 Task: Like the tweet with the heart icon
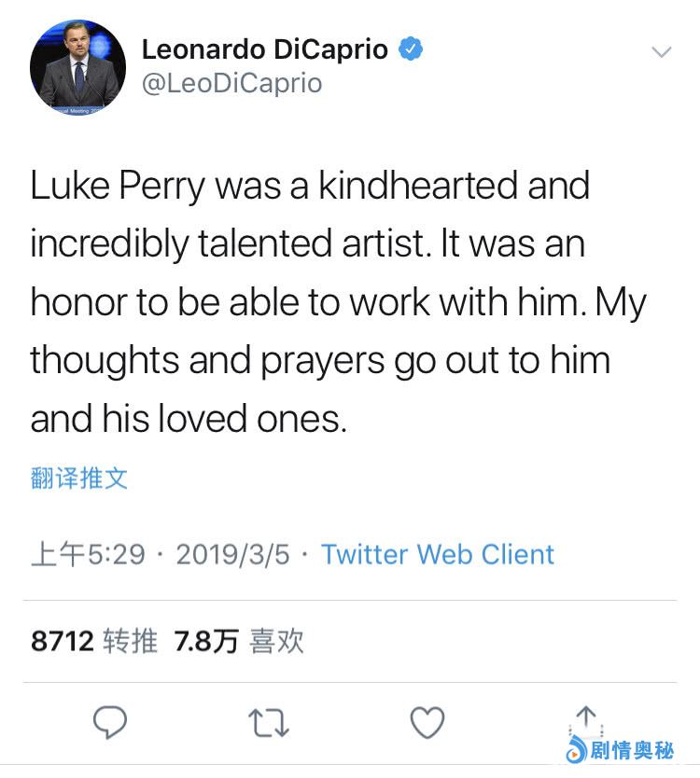click(427, 722)
